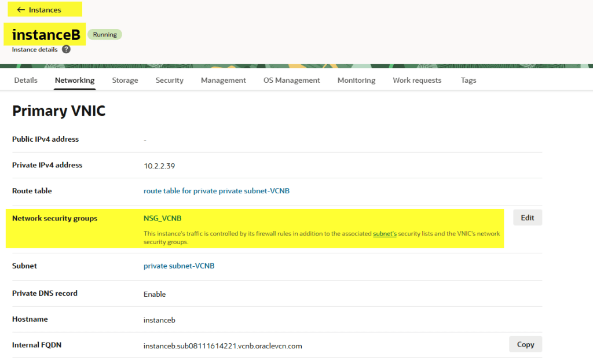Select the Tags tab
Viewport: 593px width, 364px height.
click(x=468, y=80)
